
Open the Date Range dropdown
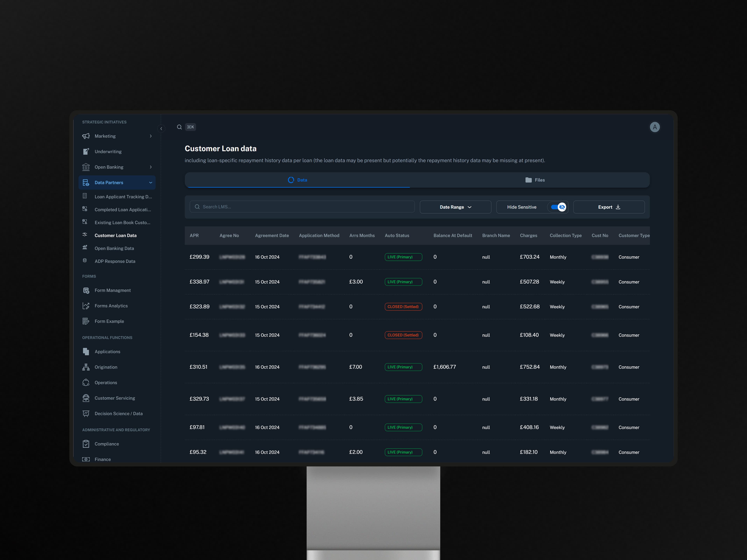455,207
